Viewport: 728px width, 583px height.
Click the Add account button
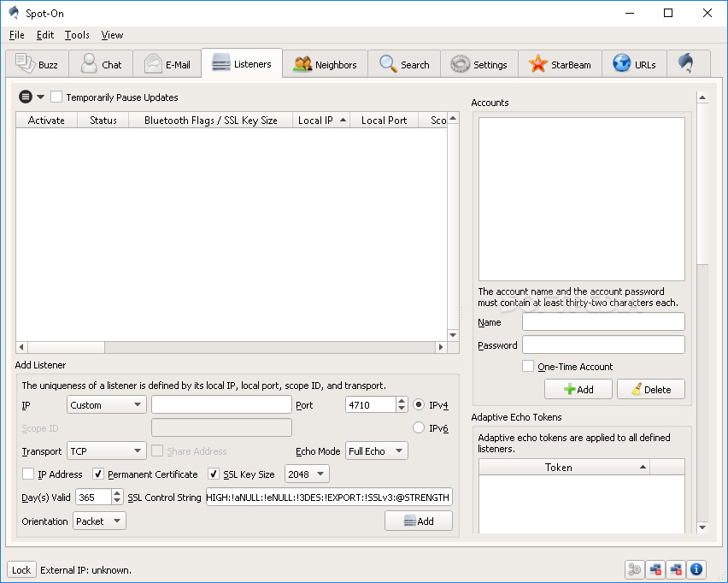pyautogui.click(x=578, y=389)
